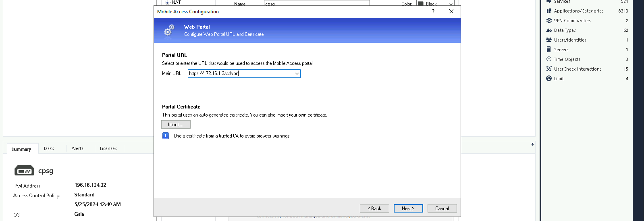Click the Data Types icon

pyautogui.click(x=548, y=30)
